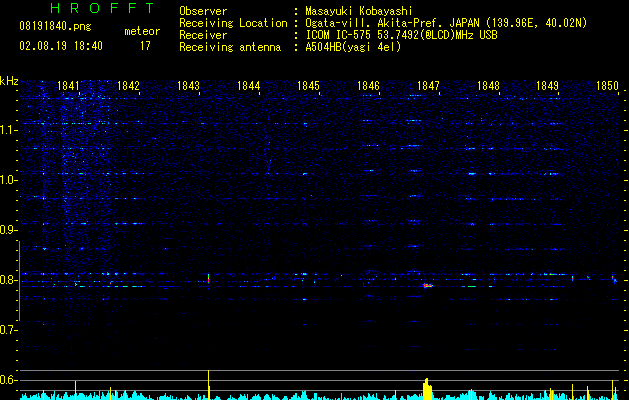Click the 1841 time axis marker
This screenshot has height=400, width=629.
click(69, 86)
